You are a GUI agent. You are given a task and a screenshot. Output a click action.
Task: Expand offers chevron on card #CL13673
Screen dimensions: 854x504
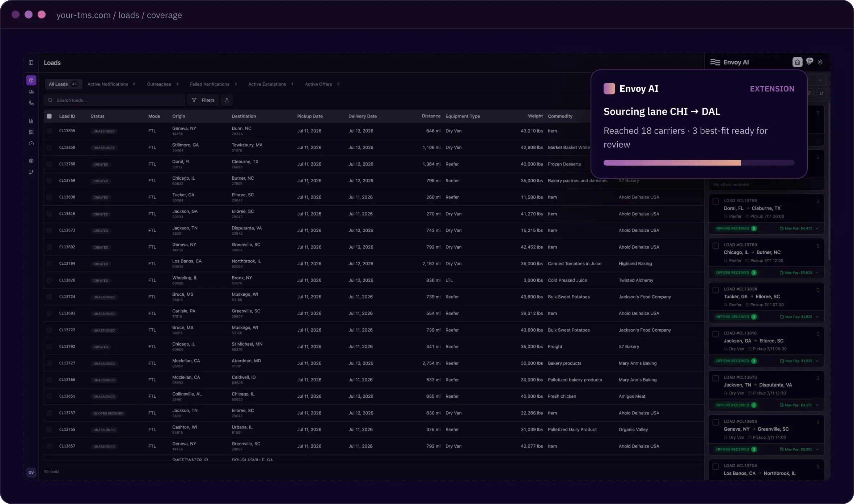click(817, 405)
